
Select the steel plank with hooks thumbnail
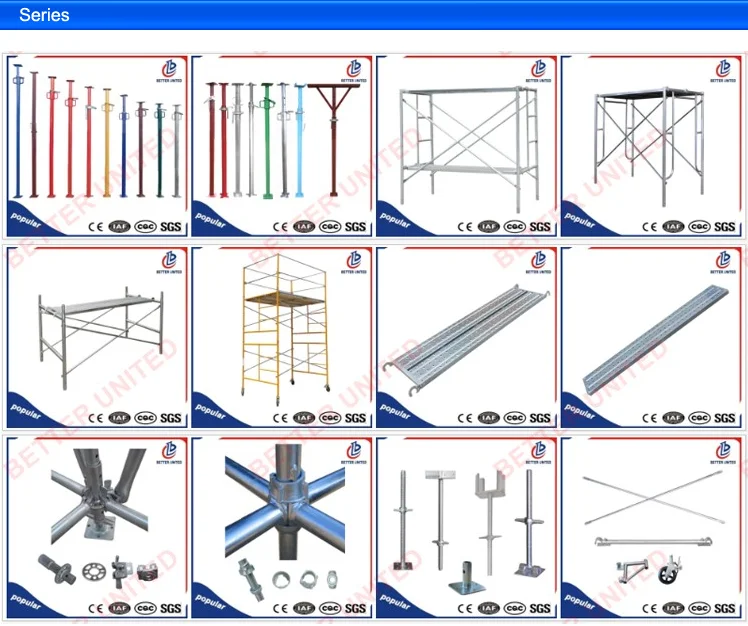click(467, 337)
